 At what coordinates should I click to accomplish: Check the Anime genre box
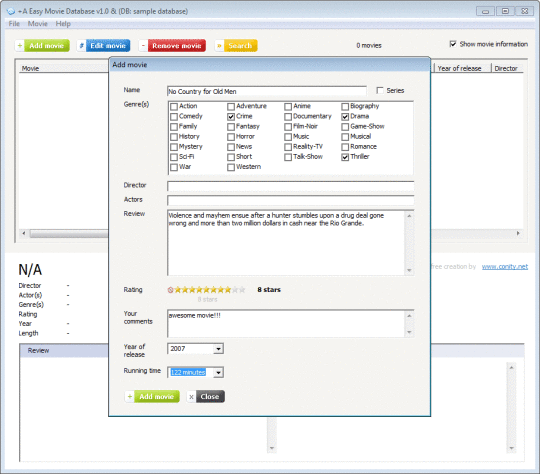point(288,106)
